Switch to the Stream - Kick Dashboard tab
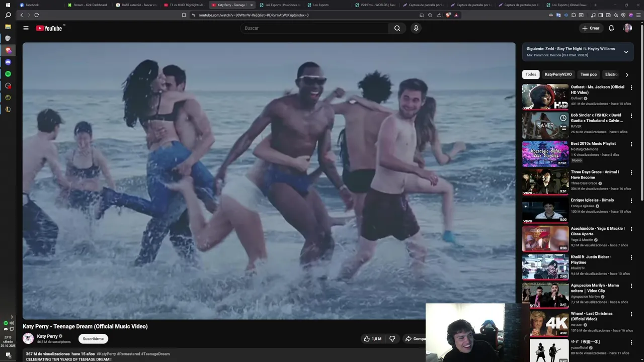 pyautogui.click(x=87, y=5)
